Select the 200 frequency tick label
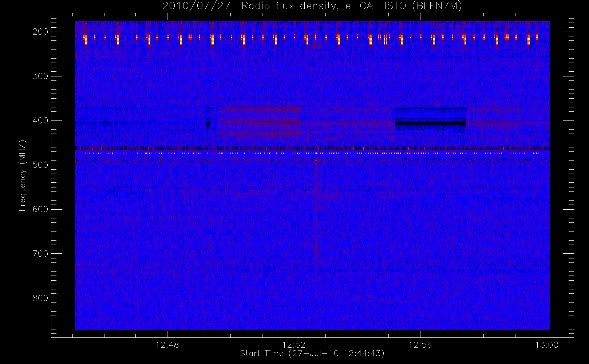This screenshot has width=589, height=364. [x=40, y=32]
